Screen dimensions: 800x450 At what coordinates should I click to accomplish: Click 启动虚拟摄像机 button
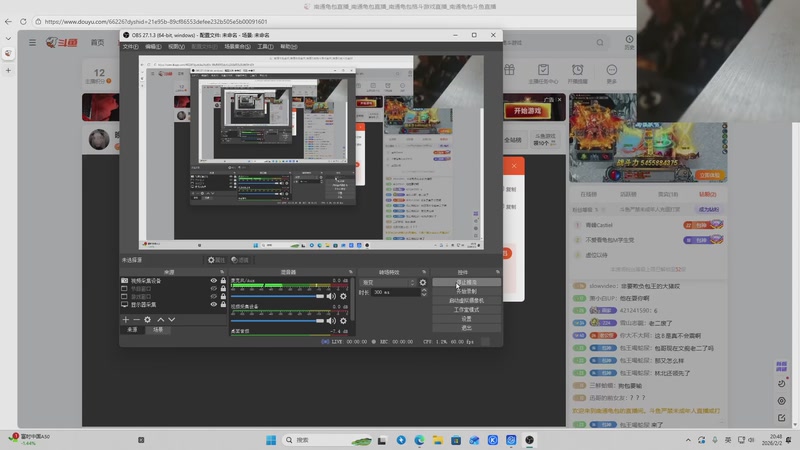(x=466, y=301)
